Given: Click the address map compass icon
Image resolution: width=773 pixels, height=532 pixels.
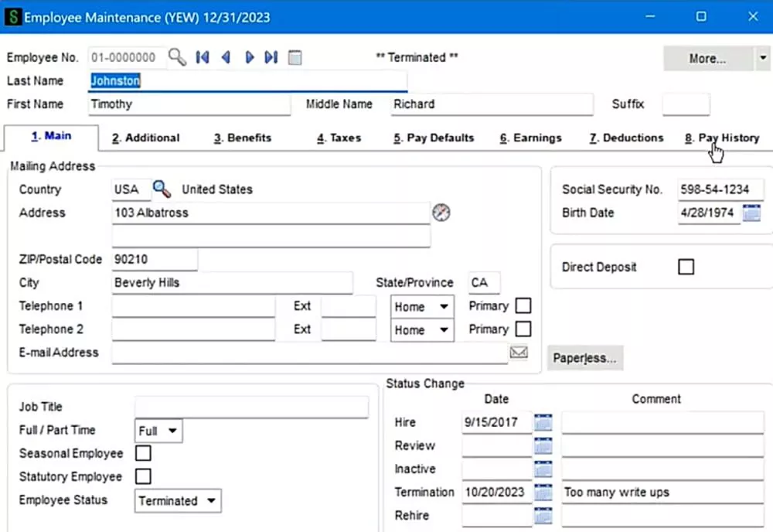Looking at the screenshot, I should [x=441, y=213].
